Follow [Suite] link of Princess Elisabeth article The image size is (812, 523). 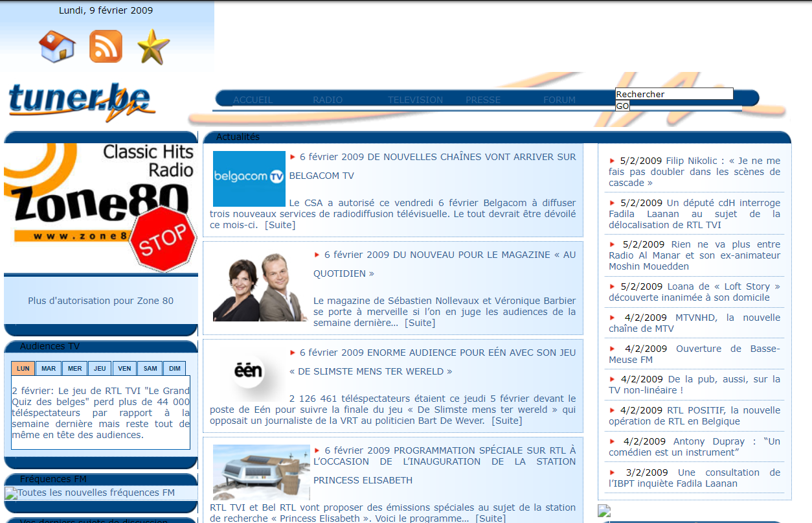(x=491, y=518)
